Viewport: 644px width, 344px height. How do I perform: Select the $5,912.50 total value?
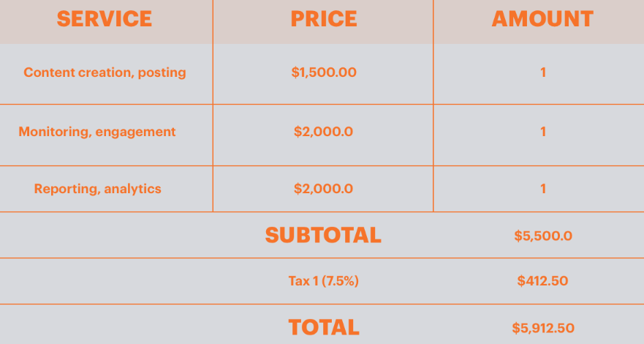(543, 328)
